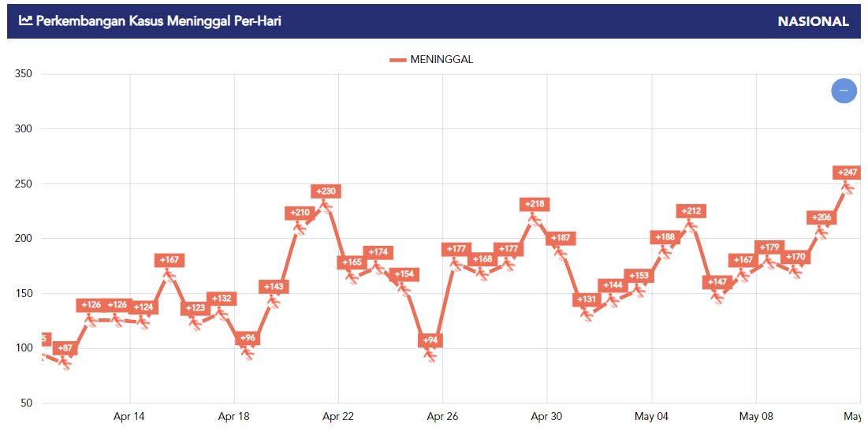Click the +218 data point marker
This screenshot has height=431, width=868.
point(535,219)
